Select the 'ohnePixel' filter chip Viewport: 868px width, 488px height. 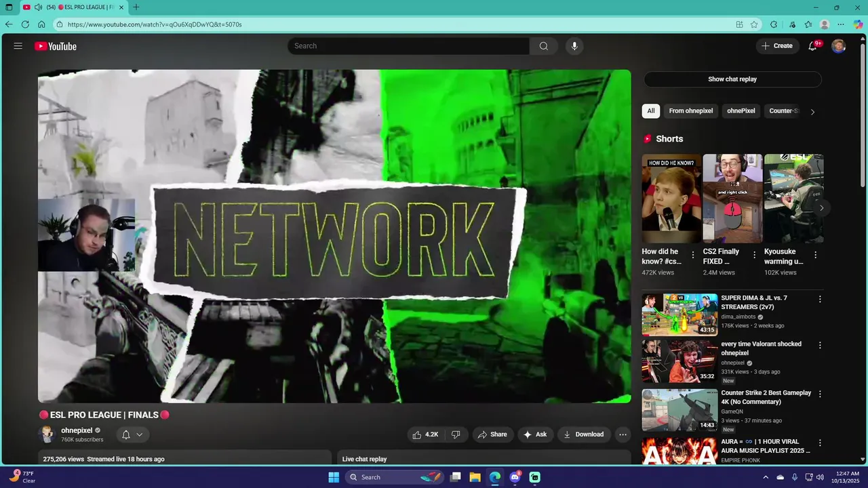(x=741, y=111)
